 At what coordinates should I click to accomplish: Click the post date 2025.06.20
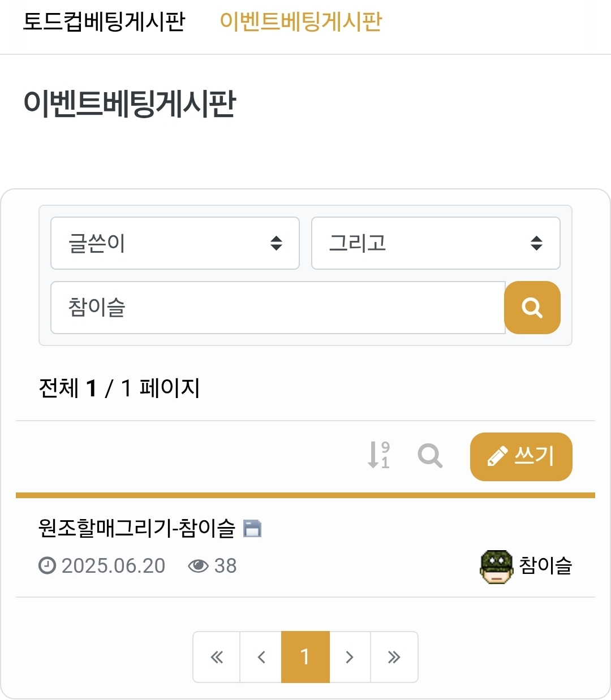113,566
